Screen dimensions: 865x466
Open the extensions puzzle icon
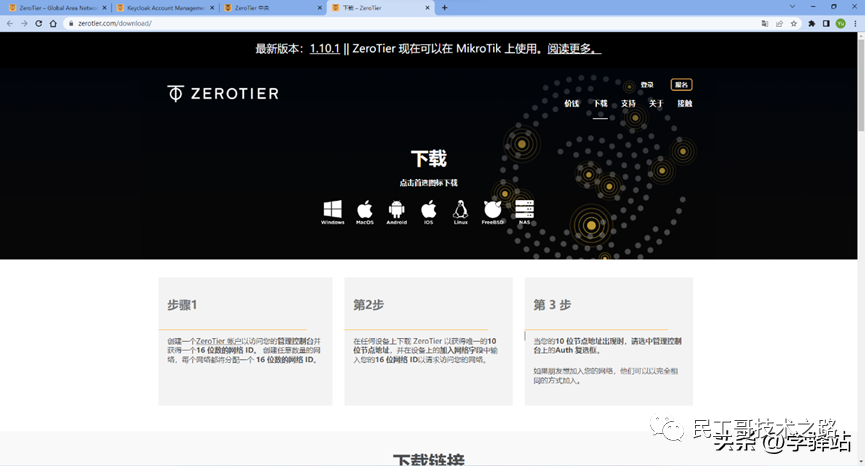(811, 23)
